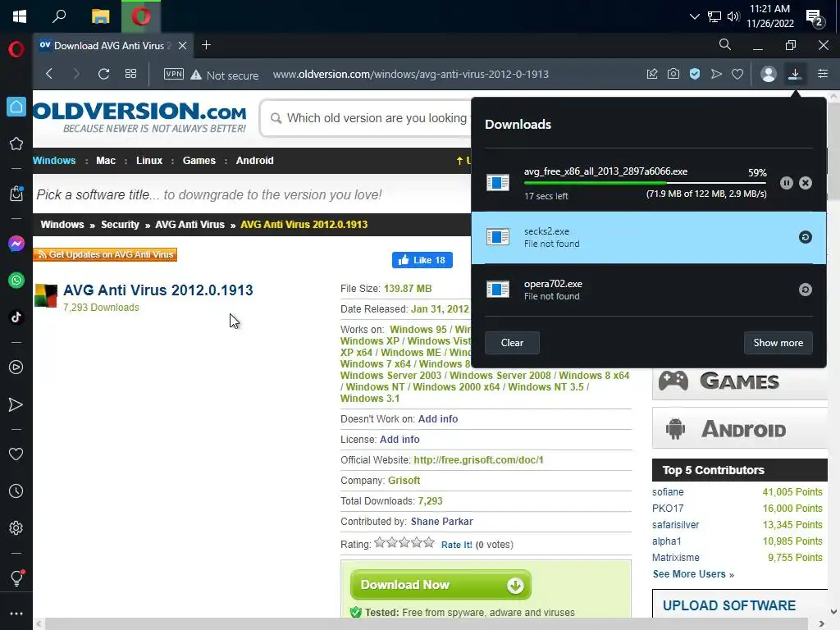
Task: Retry the secks2.exe download
Action: (x=806, y=237)
